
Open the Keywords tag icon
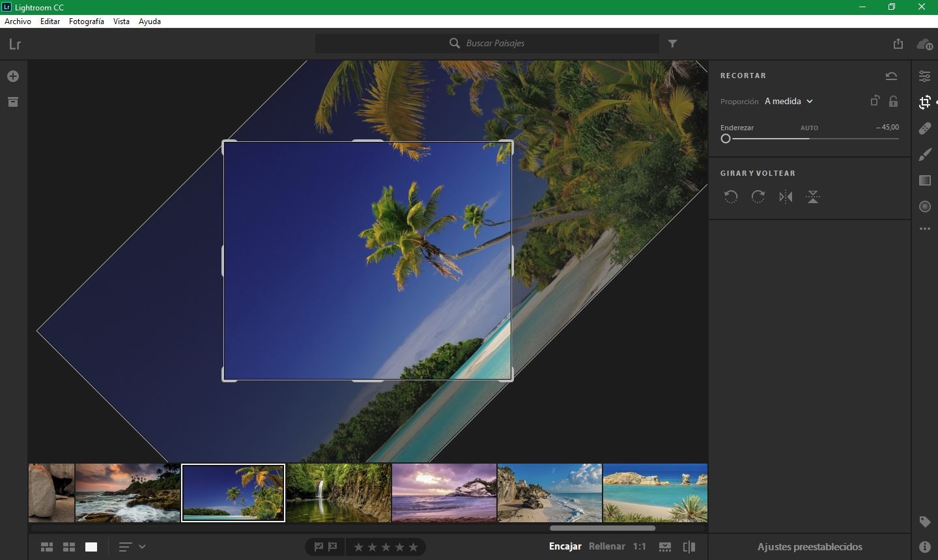tap(924, 522)
